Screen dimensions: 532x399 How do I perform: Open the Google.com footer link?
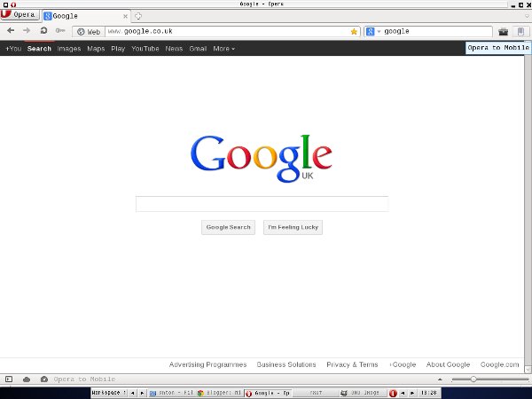tap(499, 364)
